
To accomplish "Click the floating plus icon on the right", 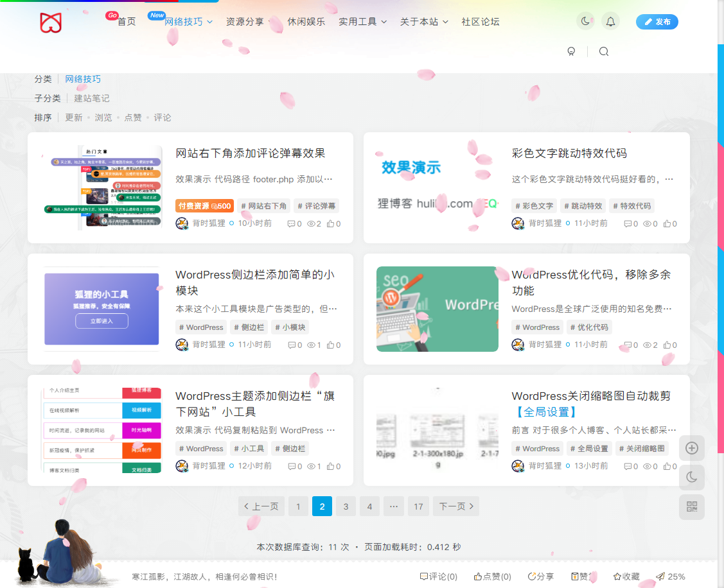I will (692, 448).
